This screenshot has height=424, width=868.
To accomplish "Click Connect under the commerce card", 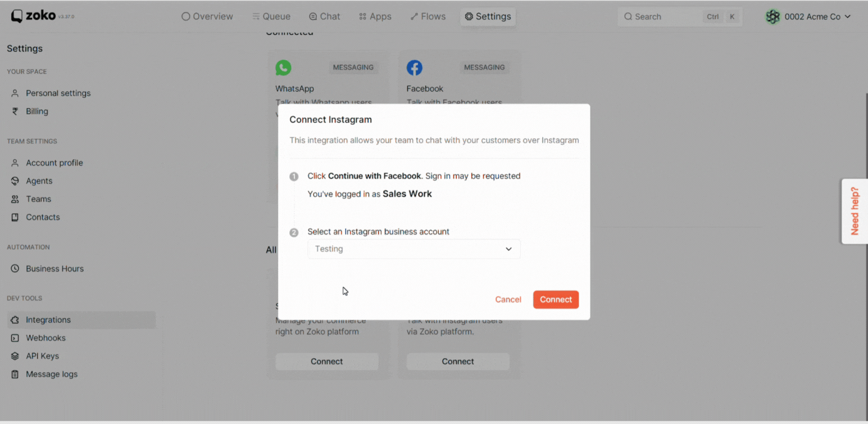I will pyautogui.click(x=327, y=362).
